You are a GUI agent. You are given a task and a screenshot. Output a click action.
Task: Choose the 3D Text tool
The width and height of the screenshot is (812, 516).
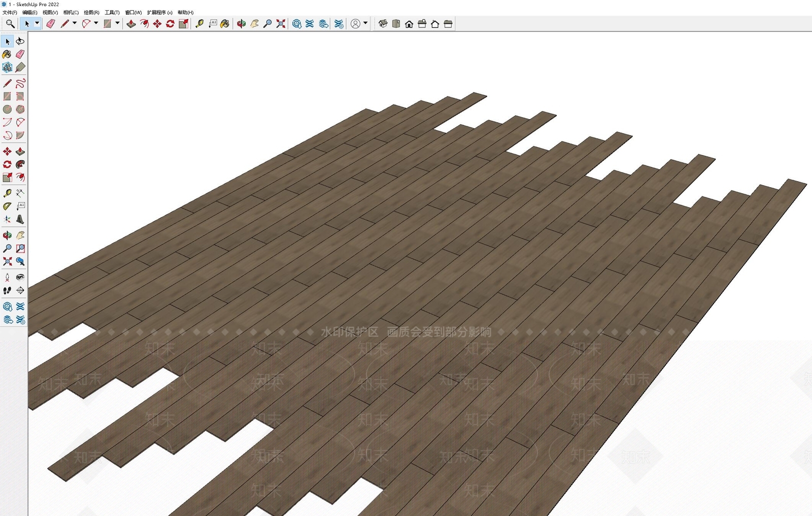pos(20,220)
